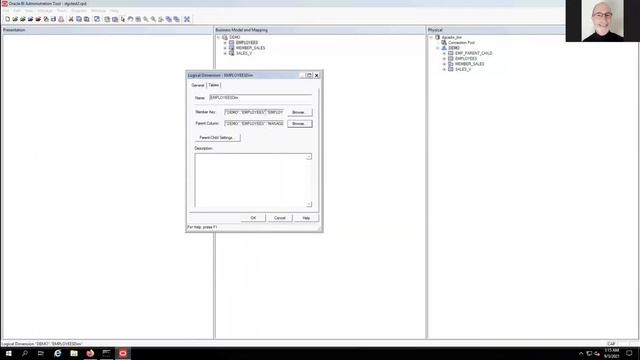
Task: Expand EMPLOYEES in Business Model pane
Action: (x=225, y=42)
